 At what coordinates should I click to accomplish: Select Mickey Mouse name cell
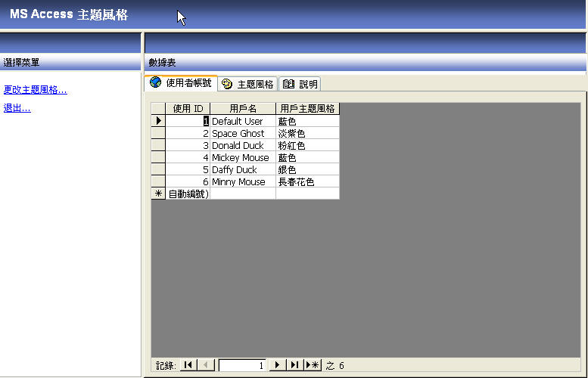point(243,157)
